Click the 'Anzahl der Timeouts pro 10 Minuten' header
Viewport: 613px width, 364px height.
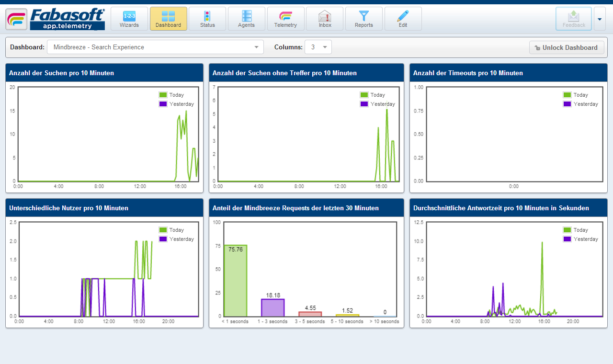pos(509,73)
